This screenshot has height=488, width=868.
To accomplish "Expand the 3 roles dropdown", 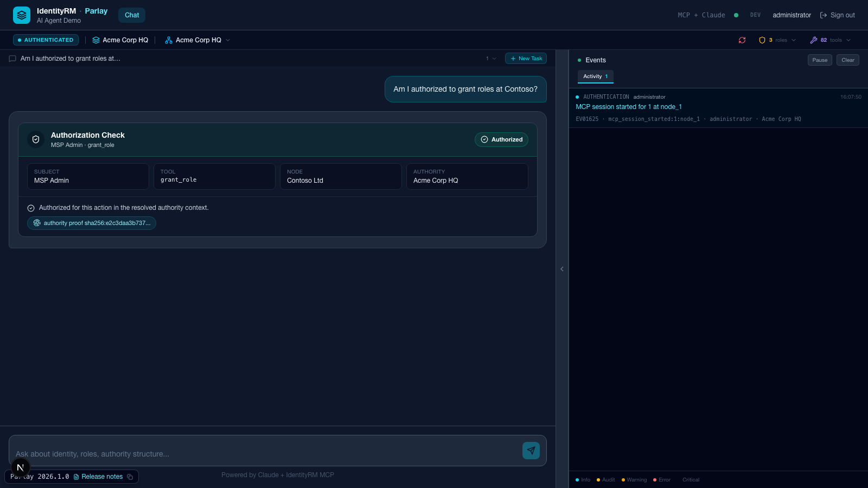I will pos(777,40).
